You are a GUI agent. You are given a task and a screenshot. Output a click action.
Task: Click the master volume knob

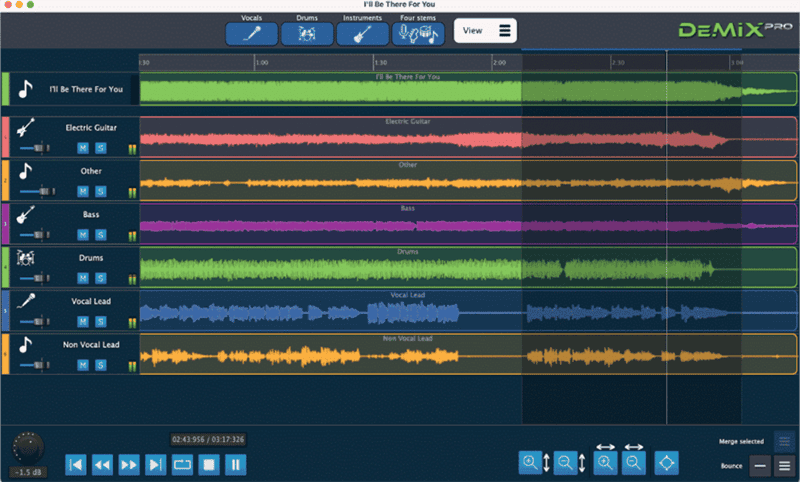click(28, 447)
